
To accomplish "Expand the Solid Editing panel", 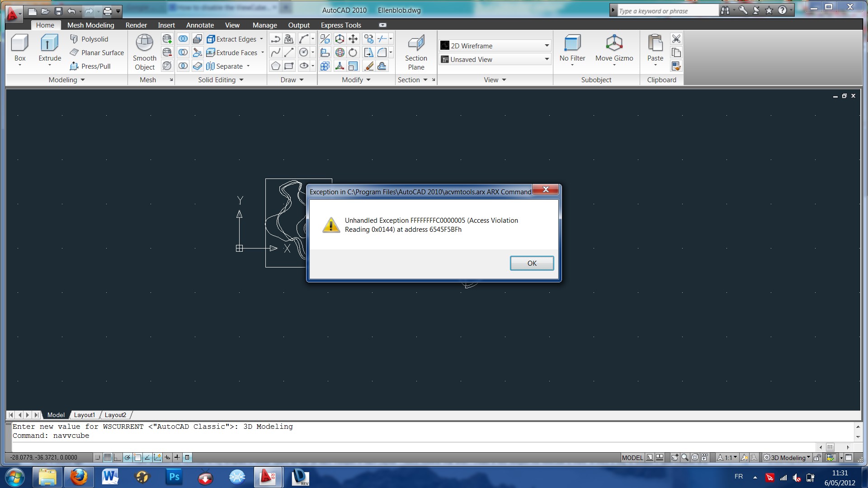I will [221, 80].
